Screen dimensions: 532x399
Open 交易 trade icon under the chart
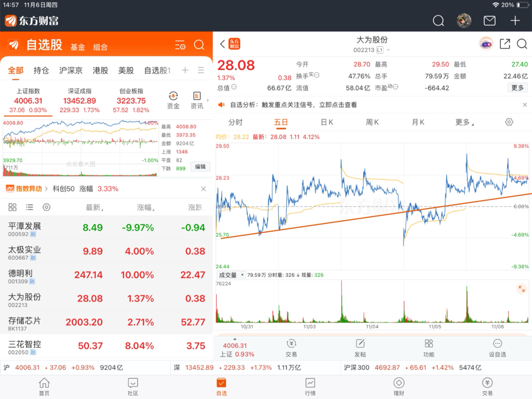tap(291, 348)
